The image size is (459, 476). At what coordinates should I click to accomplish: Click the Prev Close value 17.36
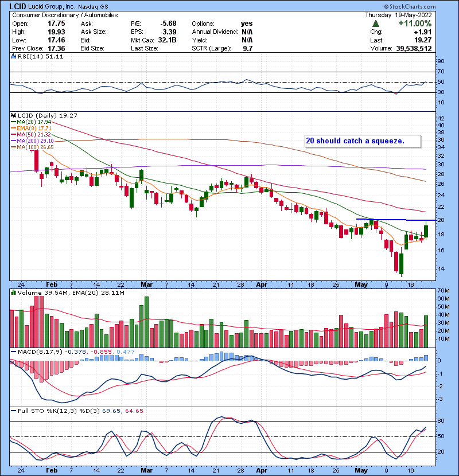56,48
